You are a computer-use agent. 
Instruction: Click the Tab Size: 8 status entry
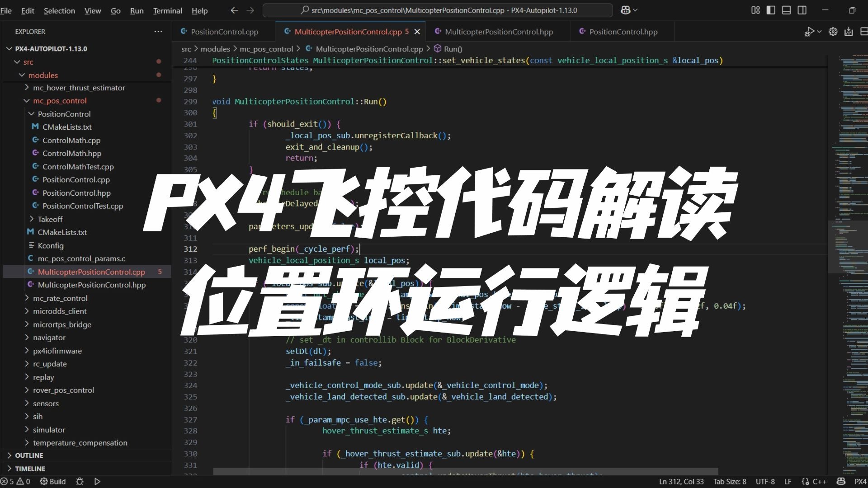point(730,481)
